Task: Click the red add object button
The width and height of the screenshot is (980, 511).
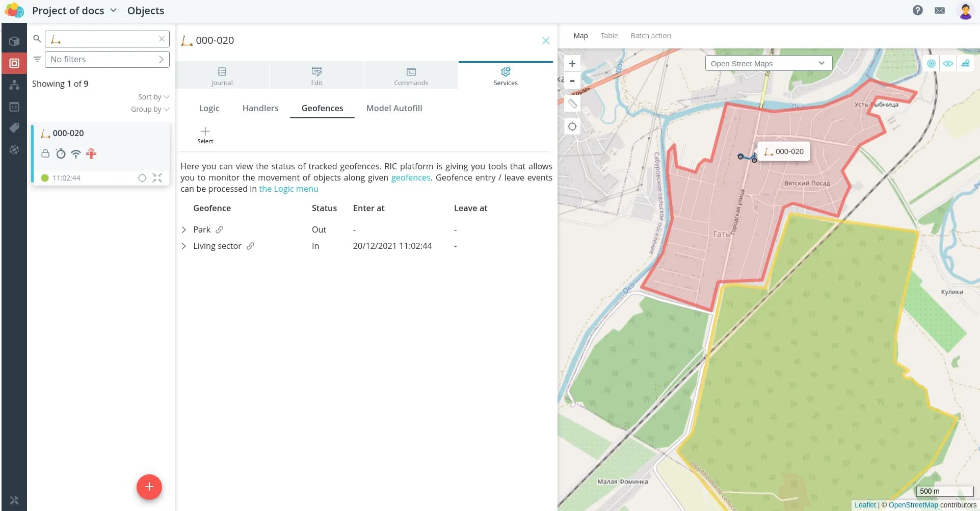Action: 149,487
